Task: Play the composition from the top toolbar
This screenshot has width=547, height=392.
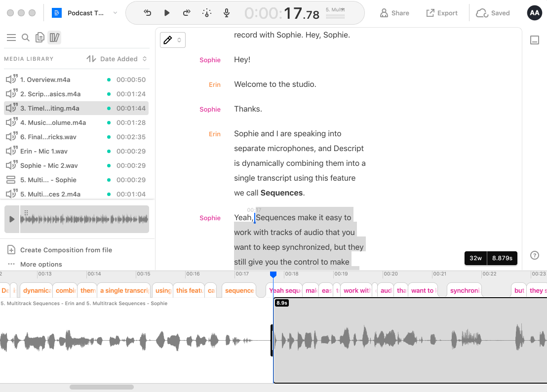Action: pyautogui.click(x=167, y=13)
